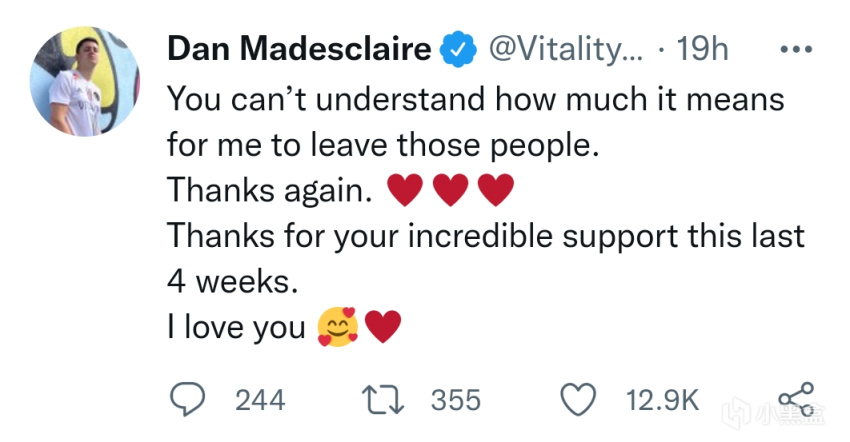Click the last red heart after Thanks again
Image resolution: width=850 pixels, height=442 pixels.
point(496,190)
